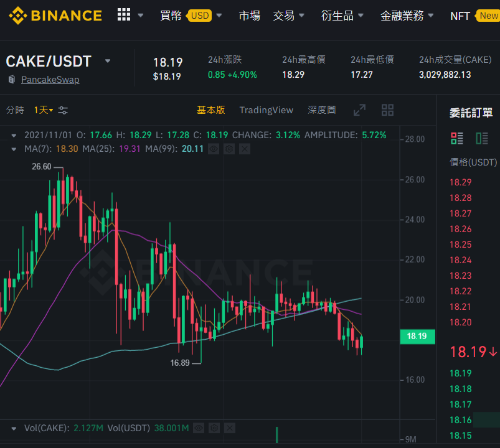Viewport: 500px width, 448px height.
Task: Click the CAKE/USDT pair title
Action: (49, 61)
